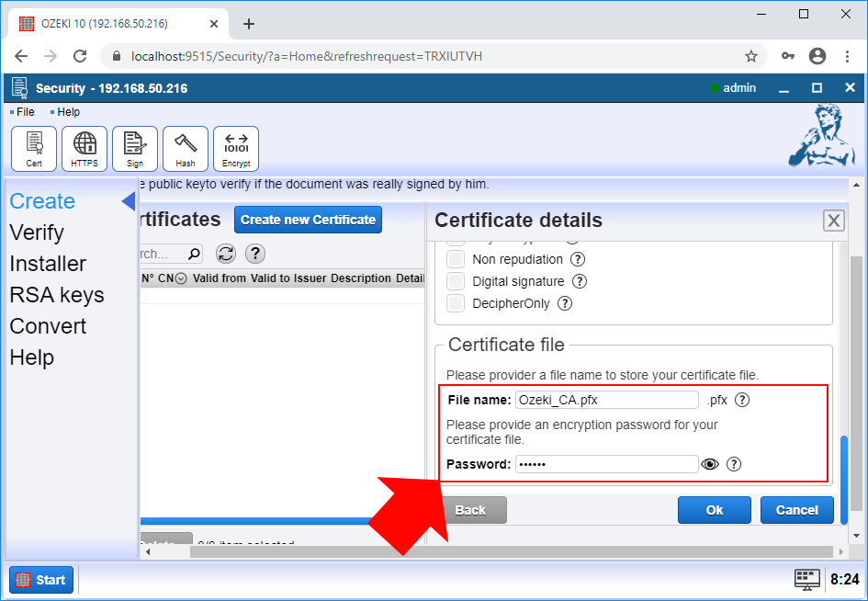Image resolution: width=868 pixels, height=601 pixels.
Task: Select Convert in the sidebar
Action: click(48, 326)
